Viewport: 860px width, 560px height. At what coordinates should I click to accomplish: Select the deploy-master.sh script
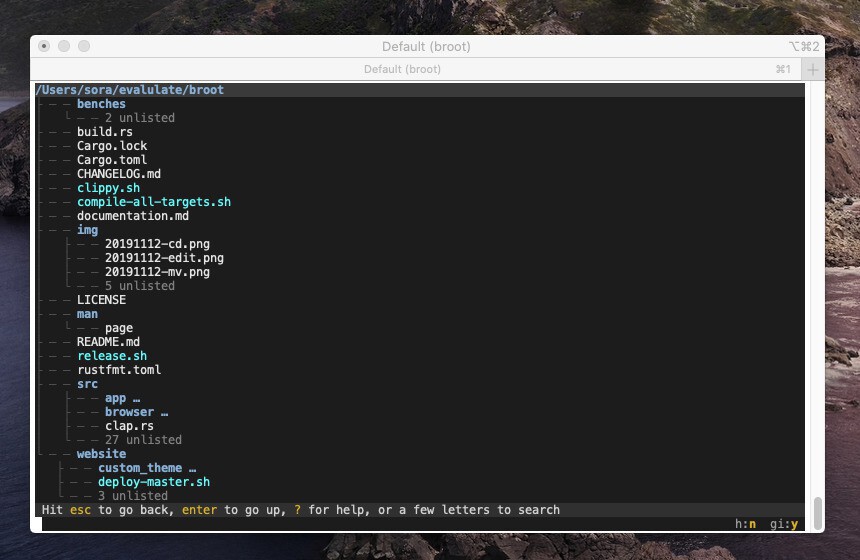coord(154,482)
